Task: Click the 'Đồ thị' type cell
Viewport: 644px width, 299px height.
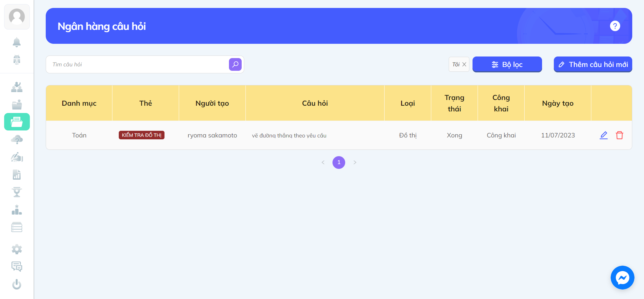Action: pos(408,135)
